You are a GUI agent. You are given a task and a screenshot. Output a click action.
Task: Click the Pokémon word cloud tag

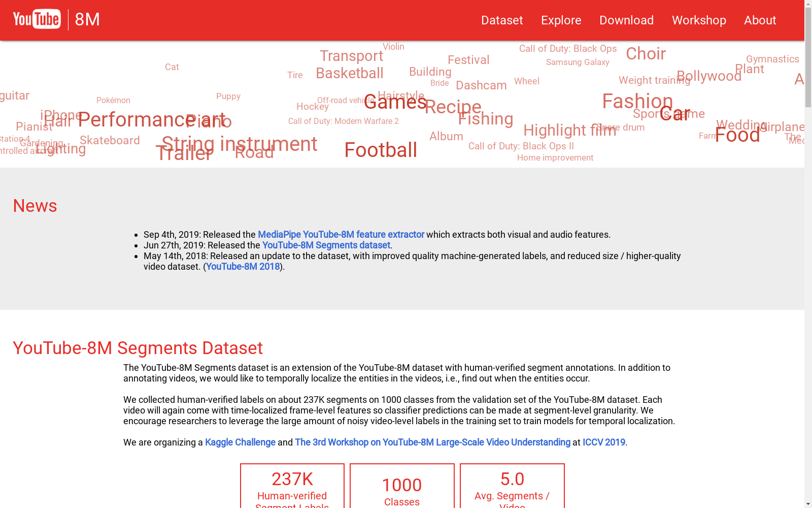click(x=113, y=101)
